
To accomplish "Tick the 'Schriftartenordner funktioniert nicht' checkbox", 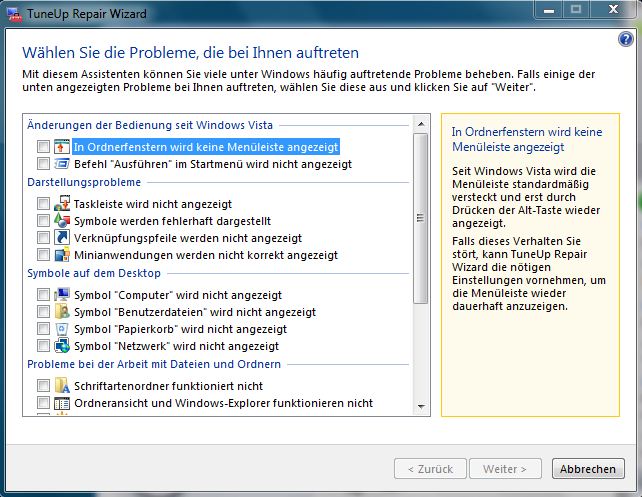I will click(x=43, y=386).
